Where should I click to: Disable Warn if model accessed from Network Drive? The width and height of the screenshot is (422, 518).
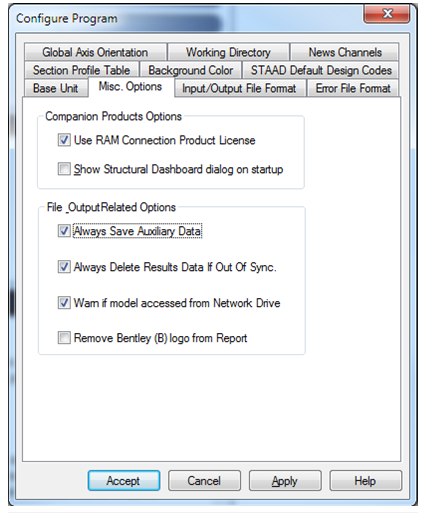(64, 303)
